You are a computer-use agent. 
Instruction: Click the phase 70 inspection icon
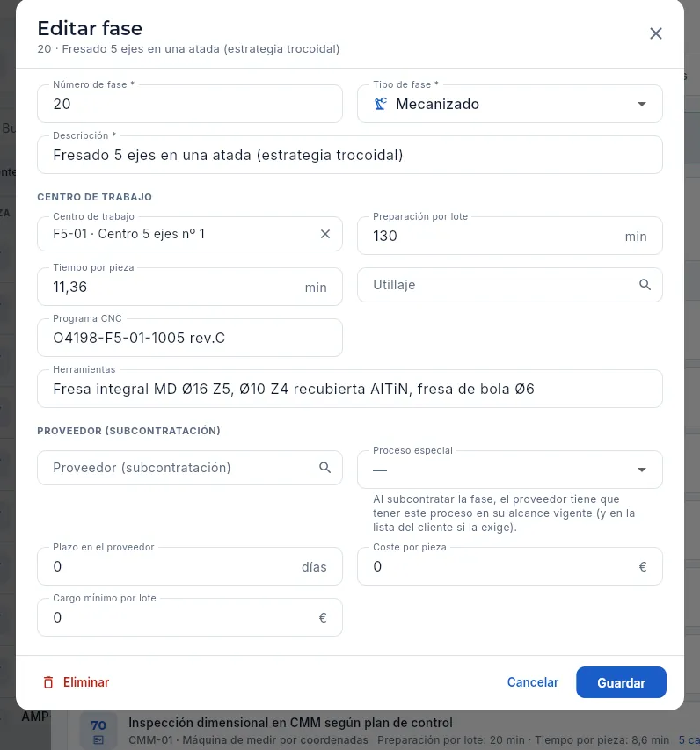[x=98, y=740]
